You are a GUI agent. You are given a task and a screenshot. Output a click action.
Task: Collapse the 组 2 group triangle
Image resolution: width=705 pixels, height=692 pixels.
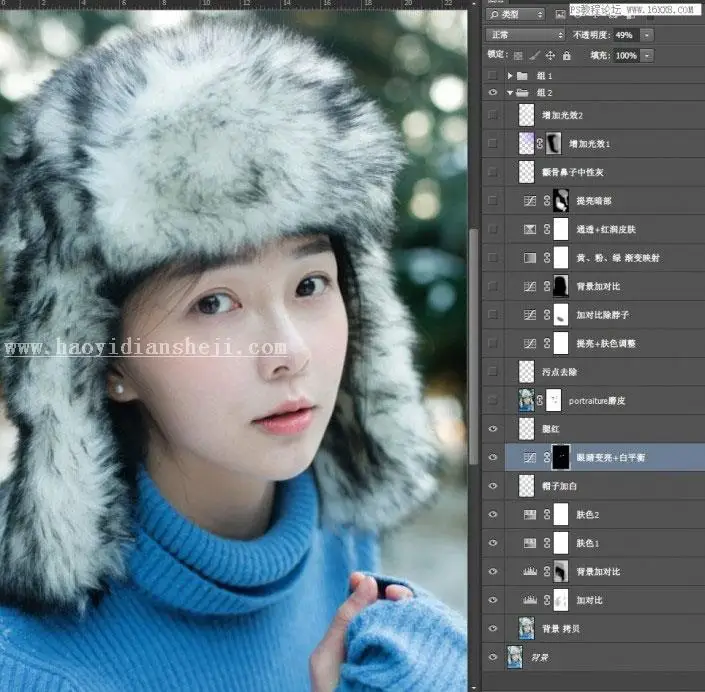tap(509, 93)
